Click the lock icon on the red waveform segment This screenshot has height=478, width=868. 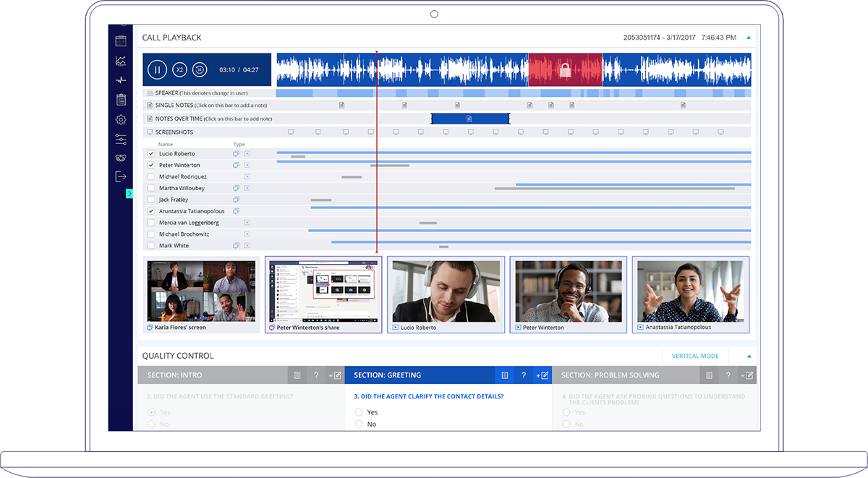tap(566, 70)
